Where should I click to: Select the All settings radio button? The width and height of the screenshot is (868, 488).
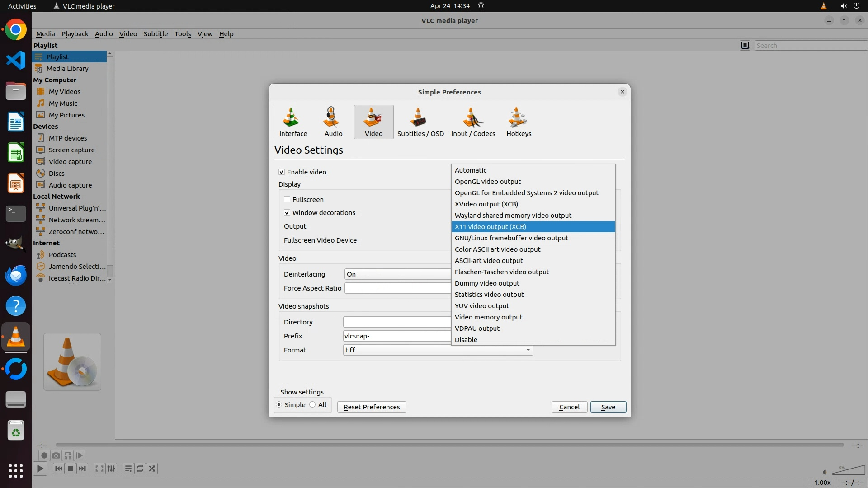(x=312, y=405)
